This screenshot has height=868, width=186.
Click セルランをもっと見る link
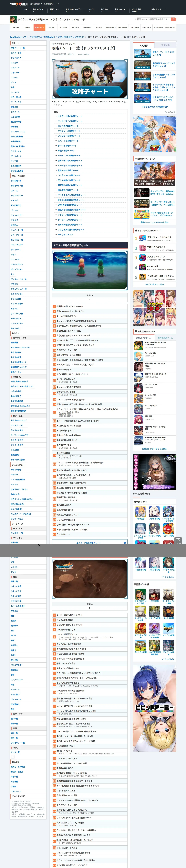tap(155, 284)
